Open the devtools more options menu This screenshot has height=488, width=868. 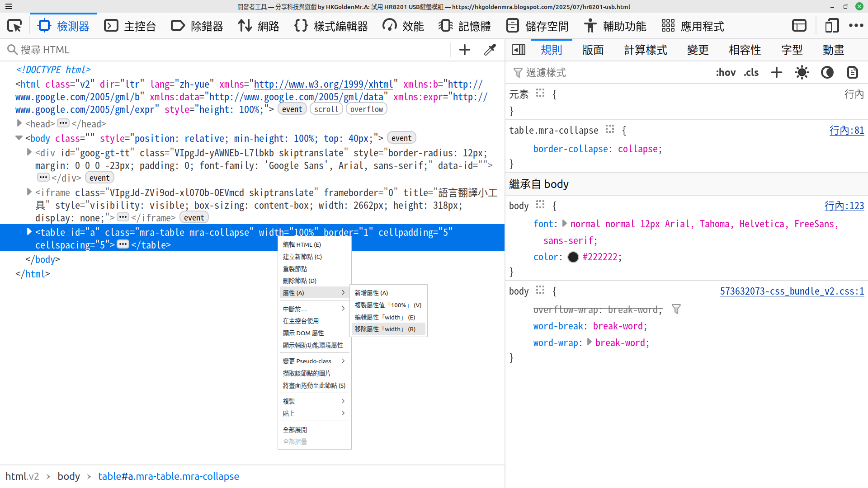coord(856,26)
